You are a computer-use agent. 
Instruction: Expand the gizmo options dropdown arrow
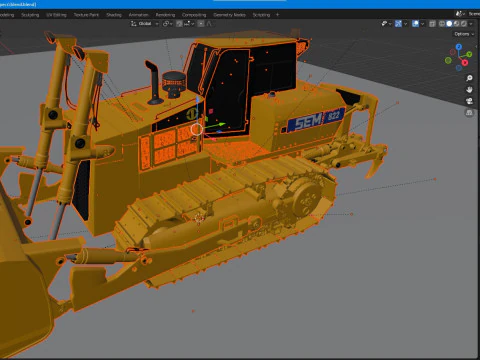pyautogui.click(x=406, y=24)
